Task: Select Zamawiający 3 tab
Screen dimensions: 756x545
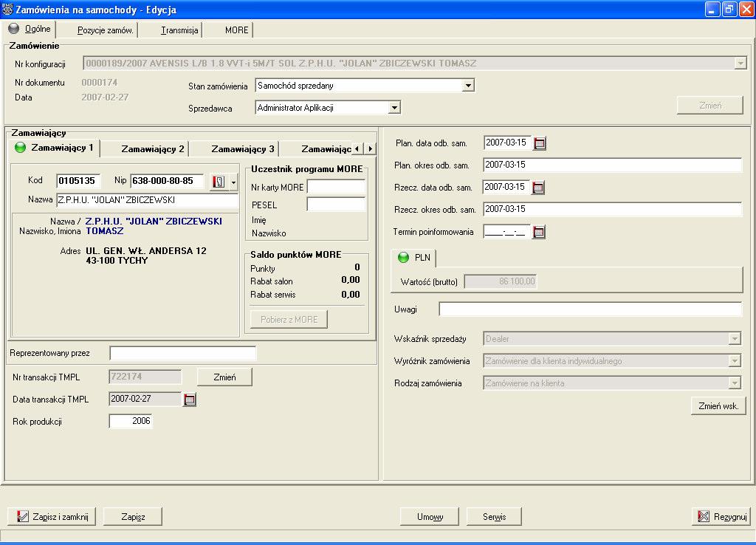Action: (x=242, y=149)
